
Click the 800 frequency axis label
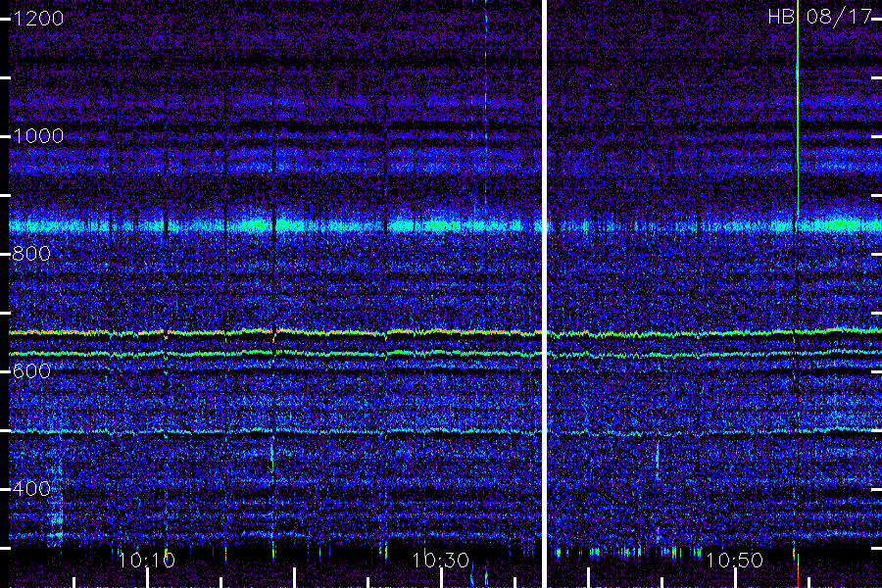tap(31, 254)
